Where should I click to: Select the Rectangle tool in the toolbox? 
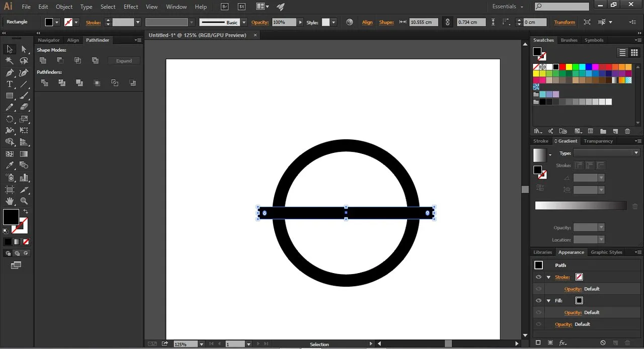pyautogui.click(x=10, y=96)
